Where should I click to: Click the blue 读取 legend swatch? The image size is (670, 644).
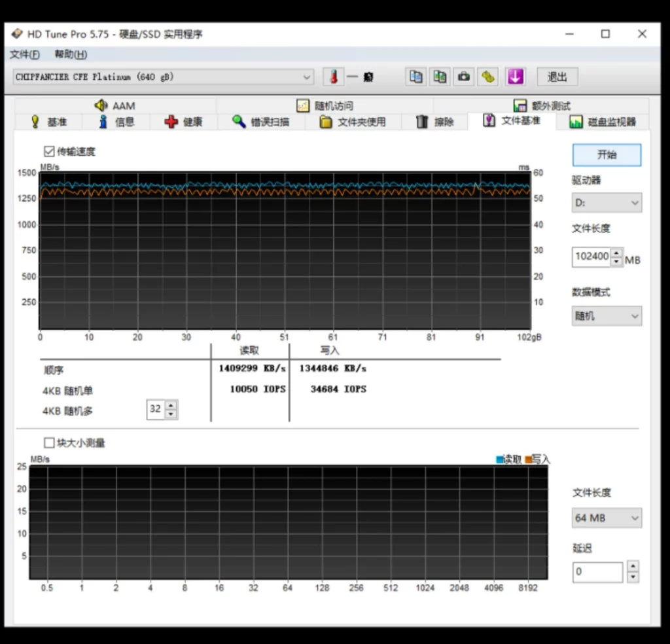tap(499, 459)
